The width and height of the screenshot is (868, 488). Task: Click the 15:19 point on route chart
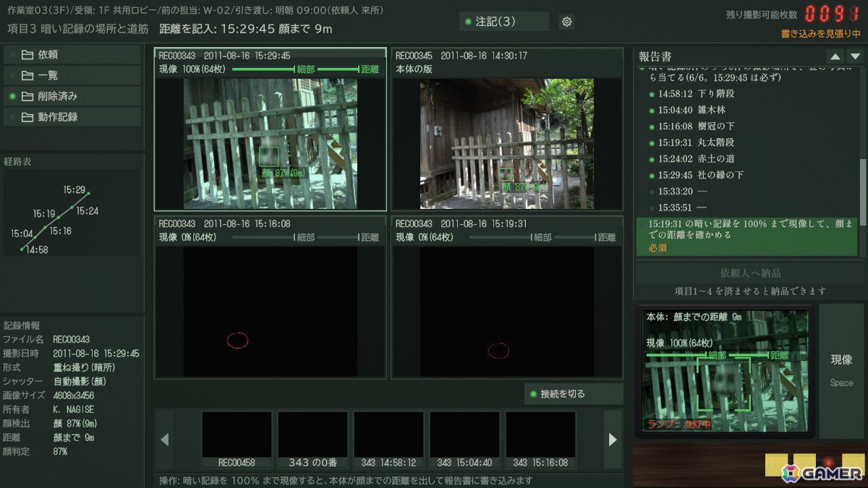pyautogui.click(x=58, y=218)
